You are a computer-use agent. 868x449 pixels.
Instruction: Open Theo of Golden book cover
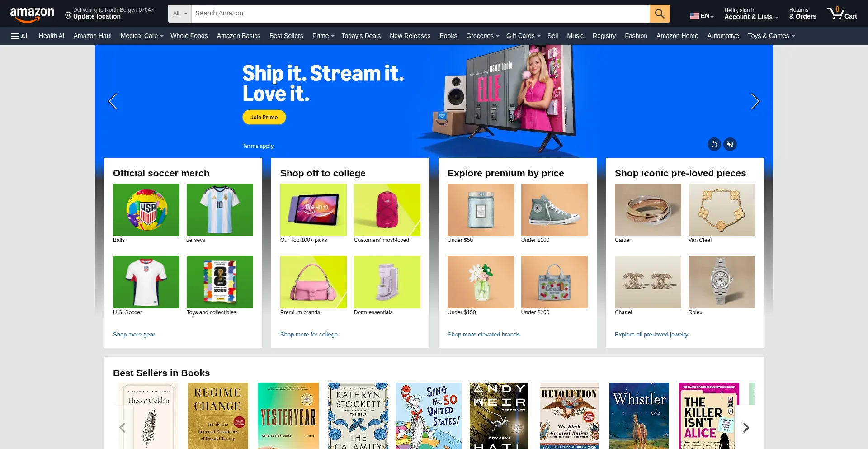(x=148, y=416)
